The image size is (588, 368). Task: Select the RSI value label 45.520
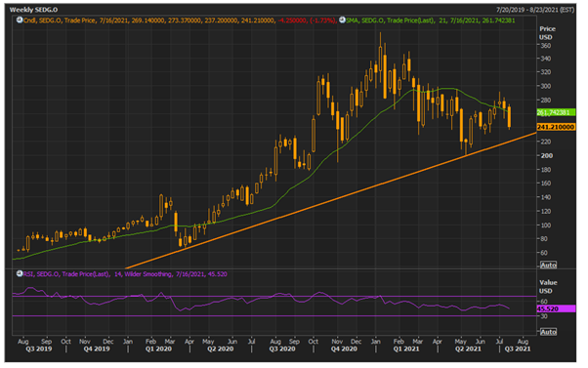point(556,308)
